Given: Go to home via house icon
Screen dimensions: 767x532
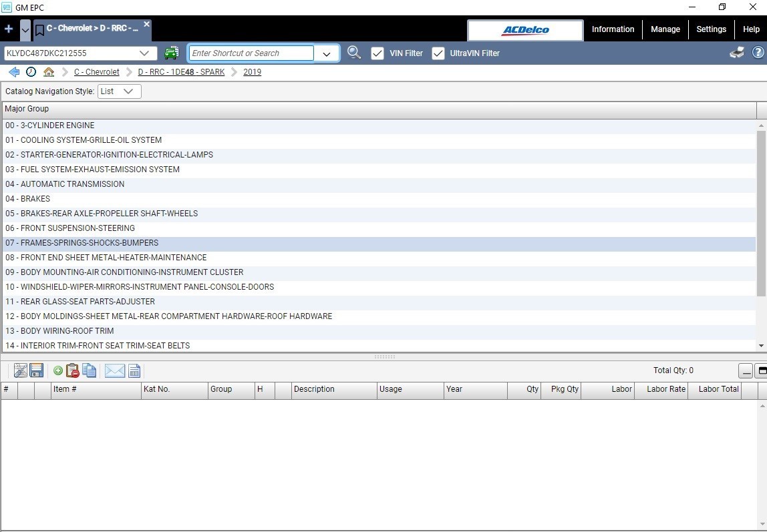Looking at the screenshot, I should click(48, 72).
